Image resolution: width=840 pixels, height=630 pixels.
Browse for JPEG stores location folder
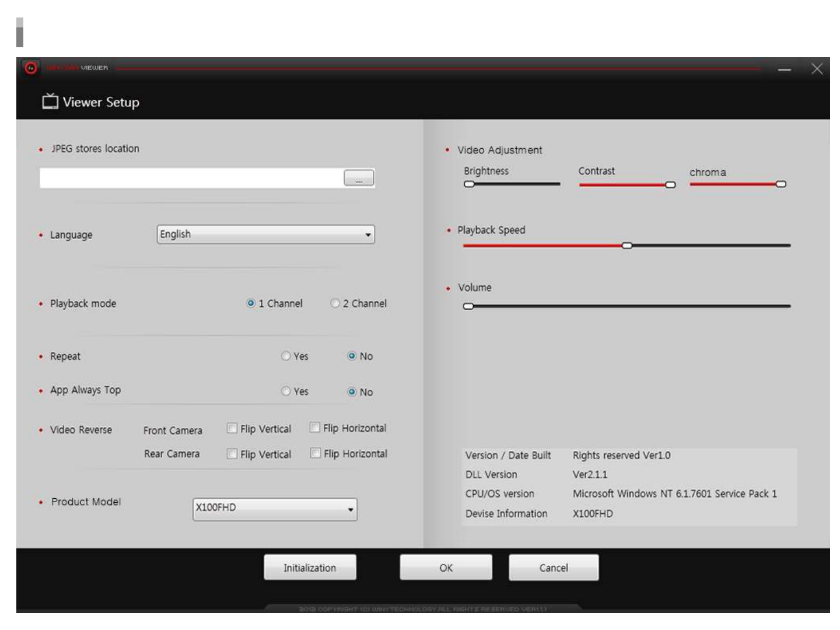[359, 178]
